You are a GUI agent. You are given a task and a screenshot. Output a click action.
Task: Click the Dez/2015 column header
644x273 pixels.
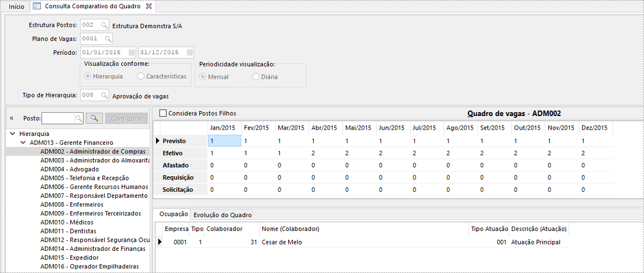pyautogui.click(x=595, y=128)
